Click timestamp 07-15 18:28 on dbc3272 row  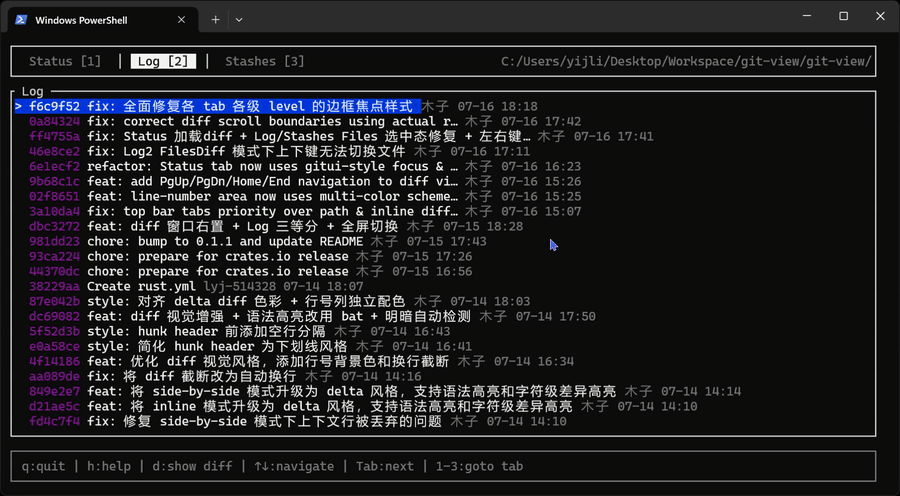point(483,227)
